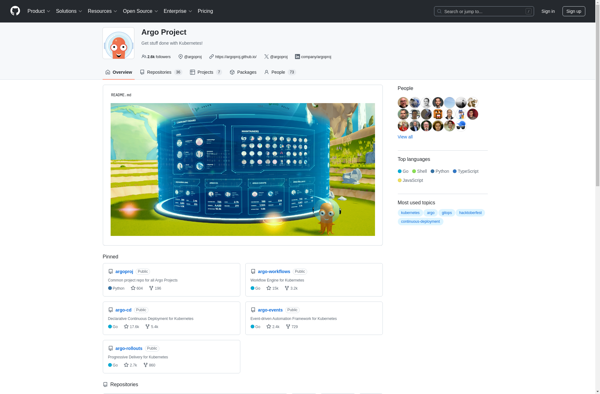Open the Argo Project avatar image
Viewport: 600px width, 394px height.
click(118, 43)
